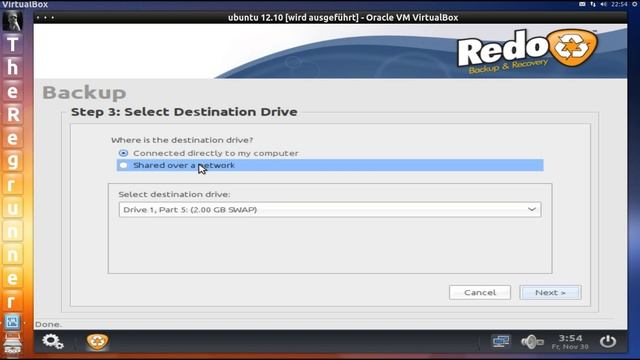Open host session gear menu
640x360 pixels.
(x=635, y=4)
